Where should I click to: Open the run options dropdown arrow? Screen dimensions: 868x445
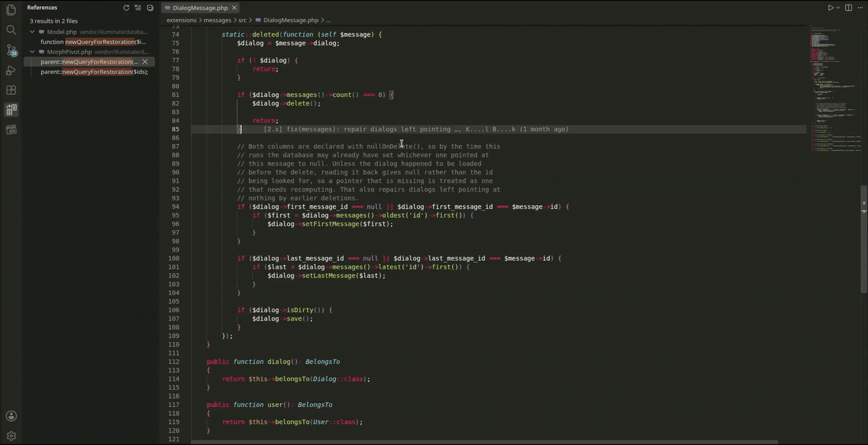(x=838, y=7)
